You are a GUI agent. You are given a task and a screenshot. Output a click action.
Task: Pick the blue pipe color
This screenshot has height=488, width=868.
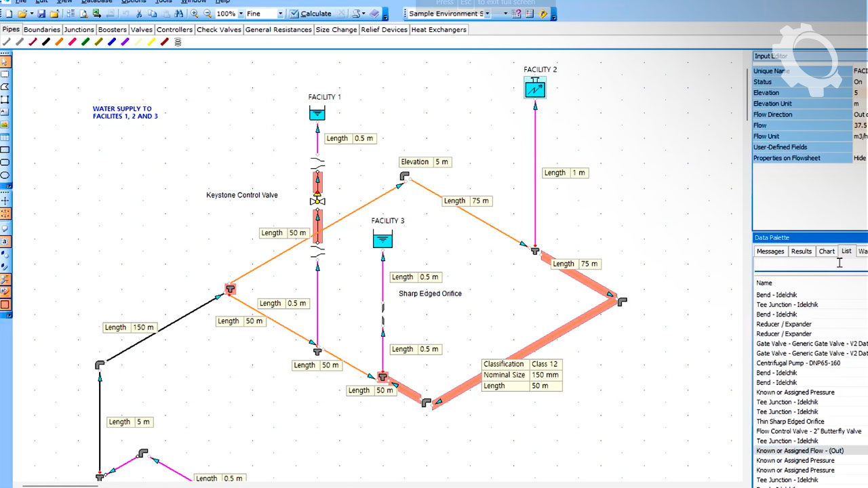111,42
